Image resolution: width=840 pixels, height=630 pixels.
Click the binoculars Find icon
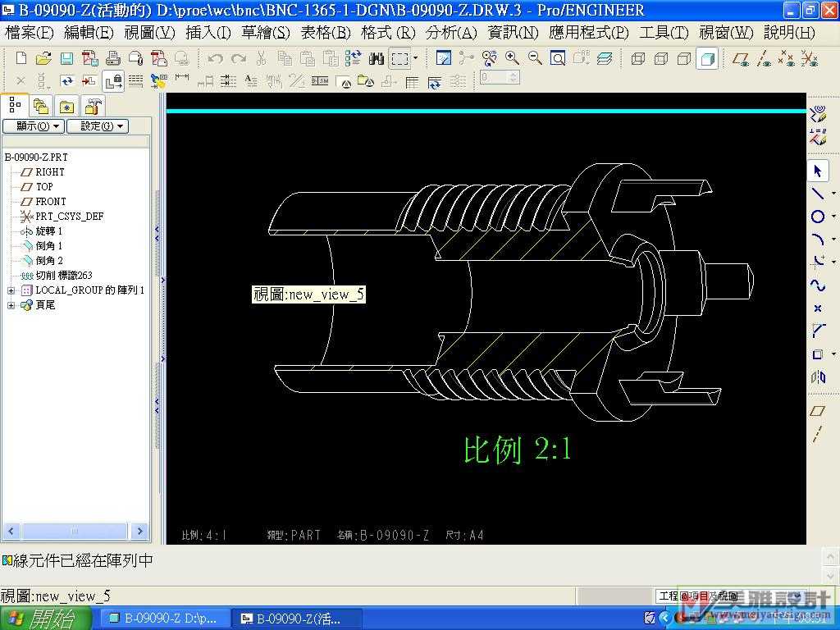pyautogui.click(x=377, y=58)
